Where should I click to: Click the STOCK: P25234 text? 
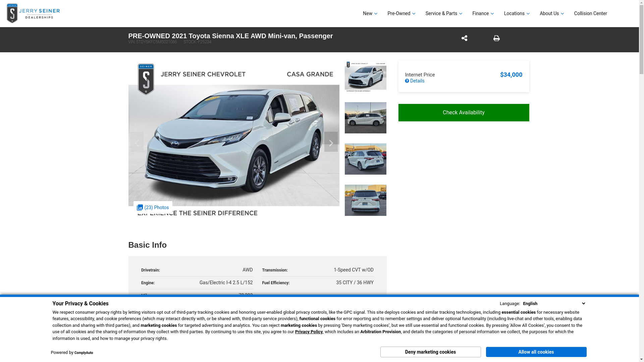tap(197, 42)
